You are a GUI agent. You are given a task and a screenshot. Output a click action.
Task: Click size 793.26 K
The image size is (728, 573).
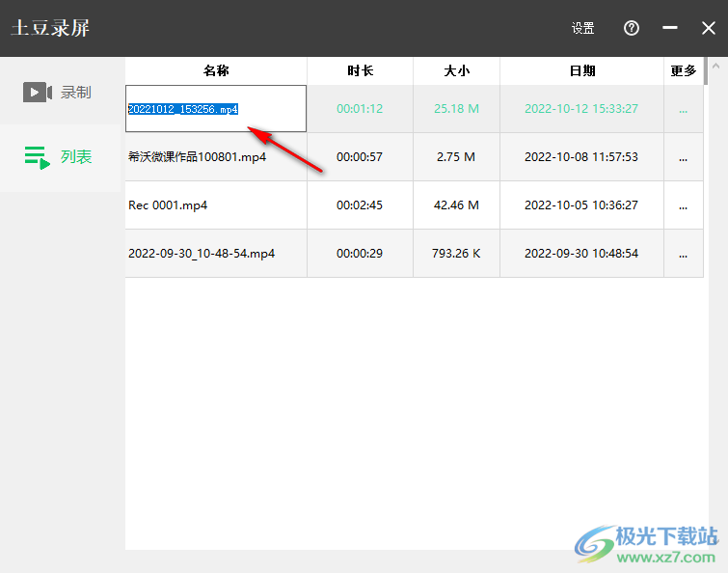[456, 254]
